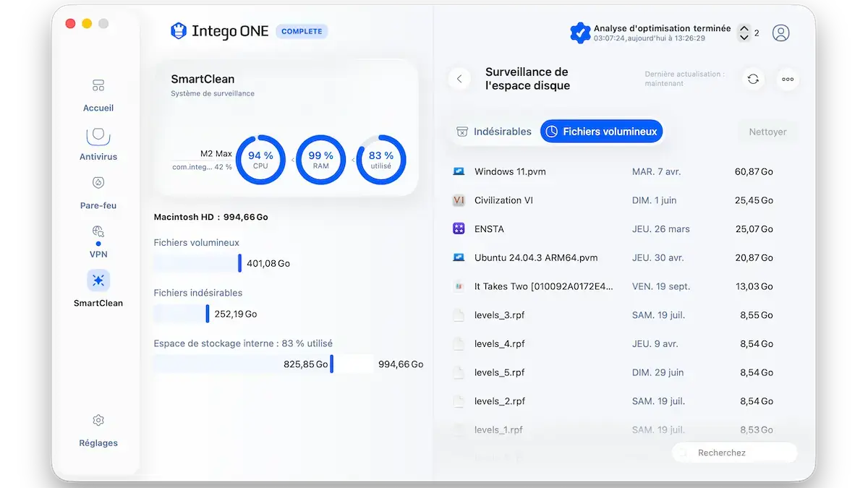Click the chevron between RAM and disk gauge

pyautogui.click(x=354, y=160)
